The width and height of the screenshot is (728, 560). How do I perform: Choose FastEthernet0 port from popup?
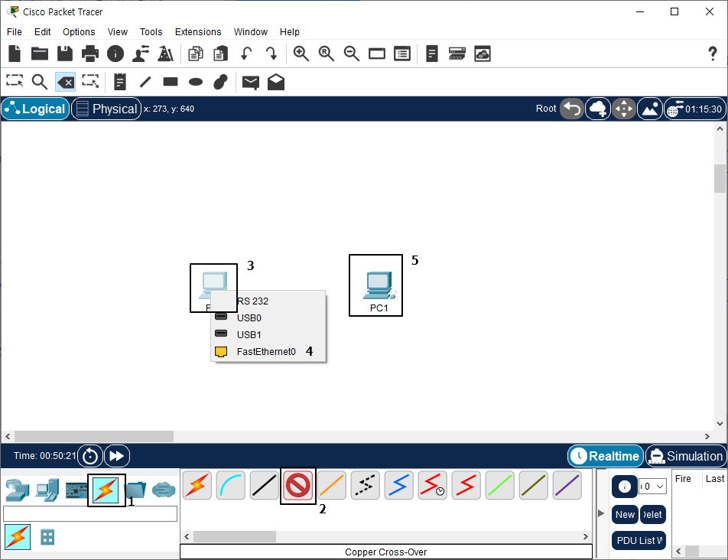click(268, 351)
